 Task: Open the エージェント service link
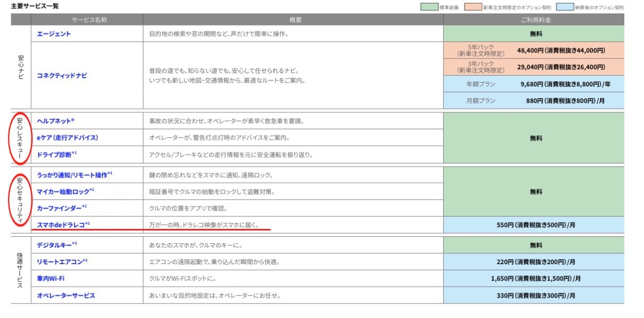click(53, 34)
